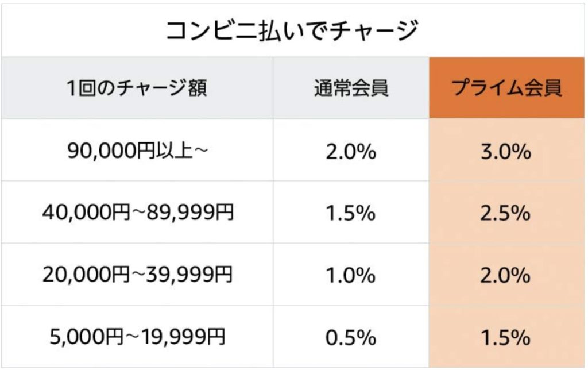The width and height of the screenshot is (588, 370).
Task: Click the コンビニ払いでチャージ title
Action: [x=292, y=30]
